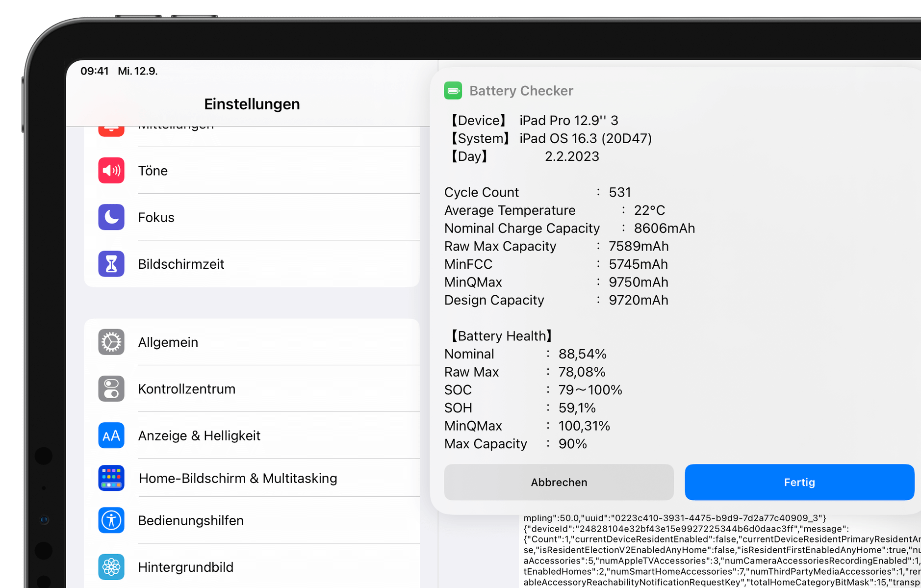
Task: Tap the status bar time 09:41
Action: [95, 71]
